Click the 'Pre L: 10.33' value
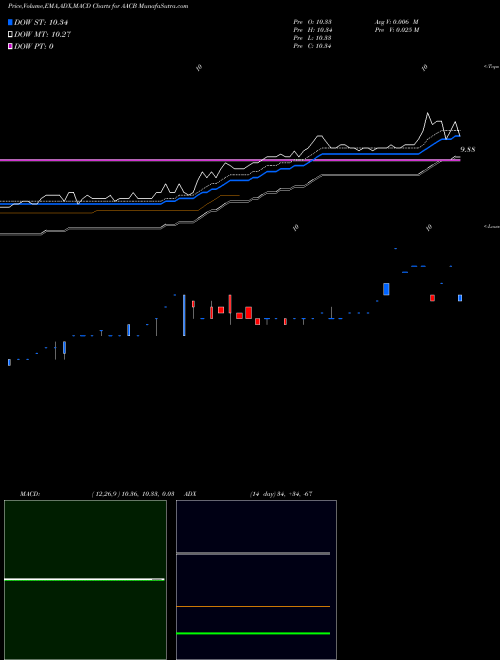Image resolution: width=500 pixels, height=660 pixels. click(x=313, y=38)
